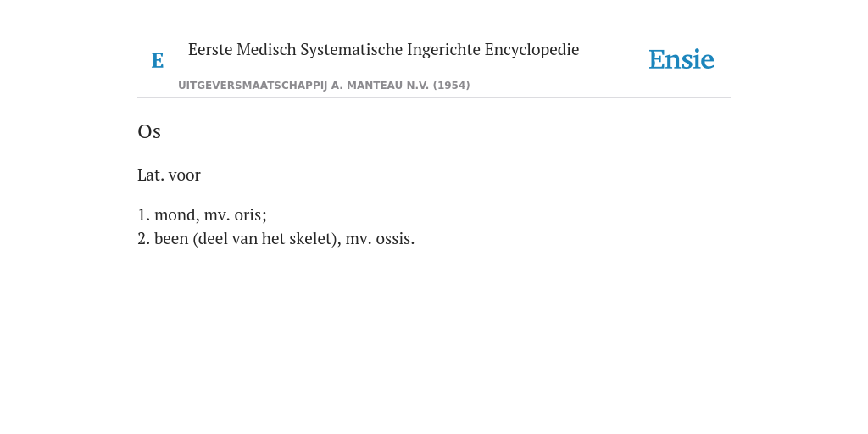Click the Uitgeversmaatschappij A. Manteau N.V. publisher text
The image size is (868, 434).
(x=303, y=86)
